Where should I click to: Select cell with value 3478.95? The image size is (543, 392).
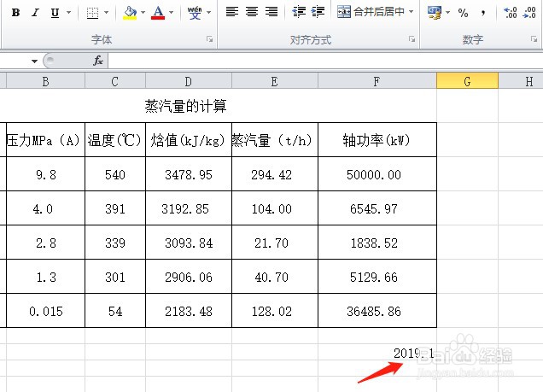point(189,174)
